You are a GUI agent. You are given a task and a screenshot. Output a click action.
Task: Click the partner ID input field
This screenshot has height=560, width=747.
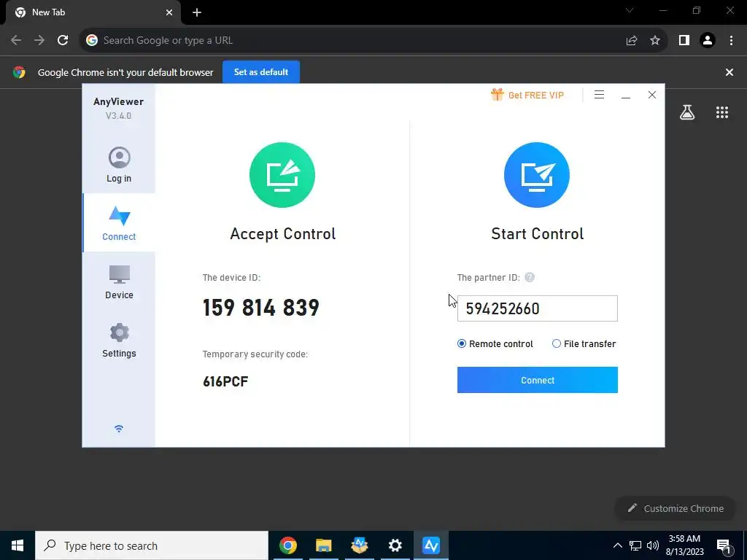point(538,308)
